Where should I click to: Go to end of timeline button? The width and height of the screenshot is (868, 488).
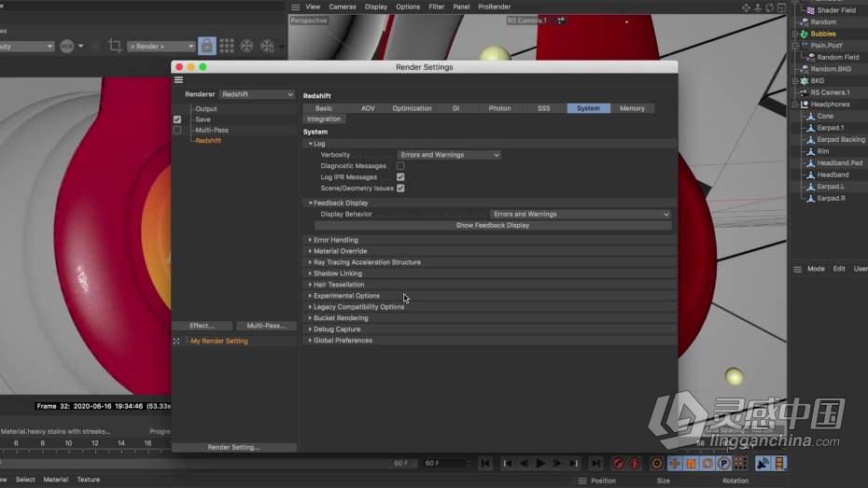coord(595,463)
